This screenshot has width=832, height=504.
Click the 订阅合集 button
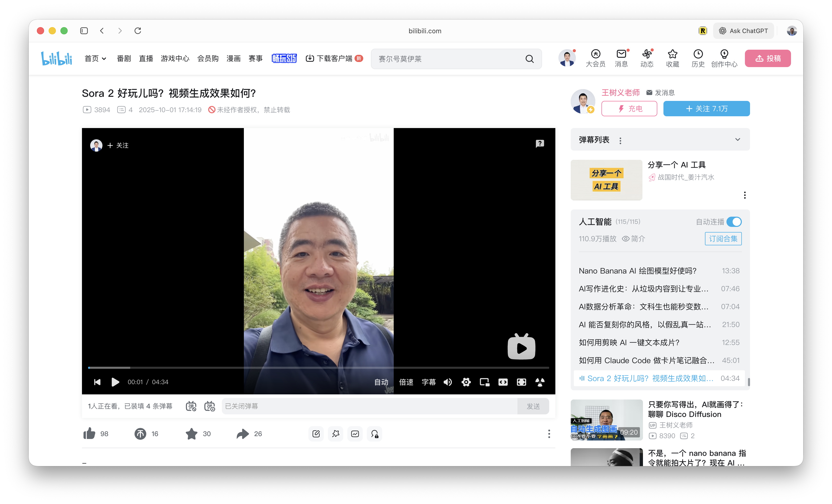coord(723,239)
